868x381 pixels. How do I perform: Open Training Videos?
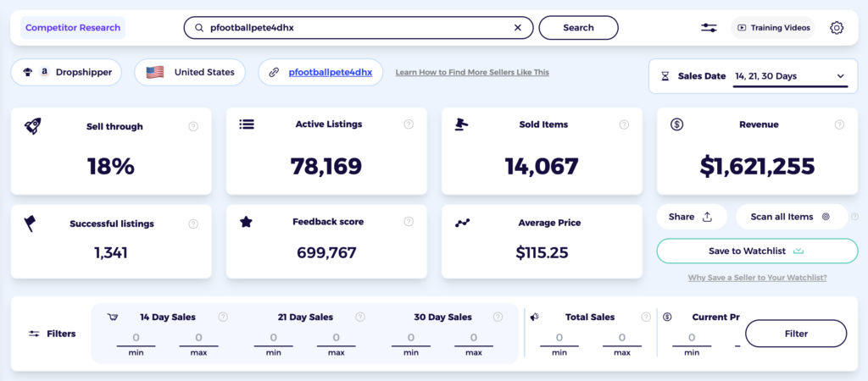[x=773, y=28]
